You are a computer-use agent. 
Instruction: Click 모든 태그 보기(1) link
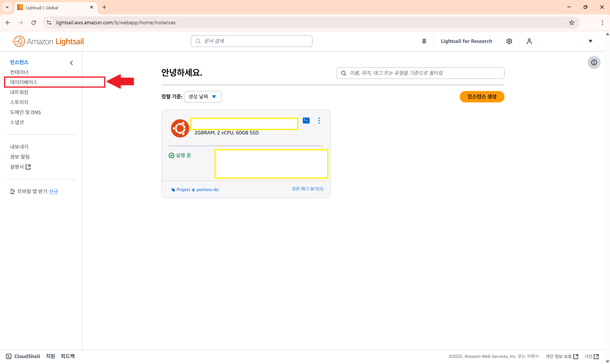tap(307, 189)
